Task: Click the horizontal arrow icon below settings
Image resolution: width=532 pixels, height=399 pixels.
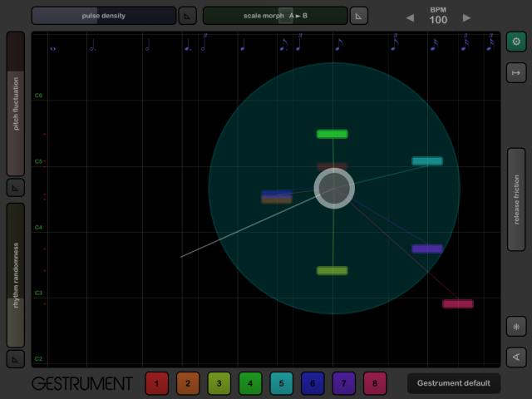Action: [x=516, y=73]
